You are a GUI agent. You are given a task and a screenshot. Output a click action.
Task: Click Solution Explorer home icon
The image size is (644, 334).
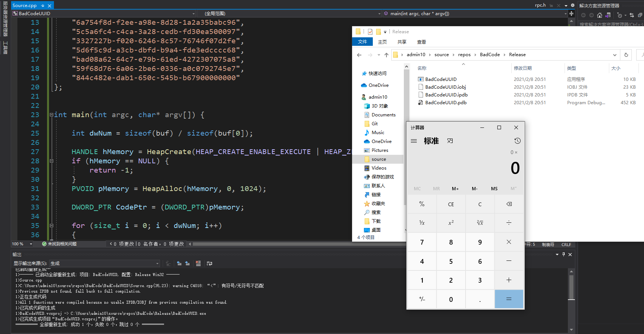pyautogui.click(x=599, y=15)
